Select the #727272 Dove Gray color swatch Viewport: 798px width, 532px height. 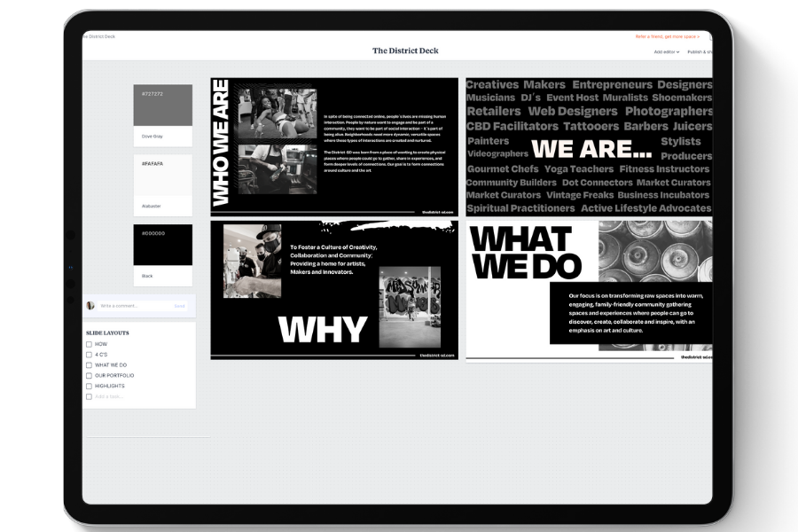pyautogui.click(x=163, y=105)
